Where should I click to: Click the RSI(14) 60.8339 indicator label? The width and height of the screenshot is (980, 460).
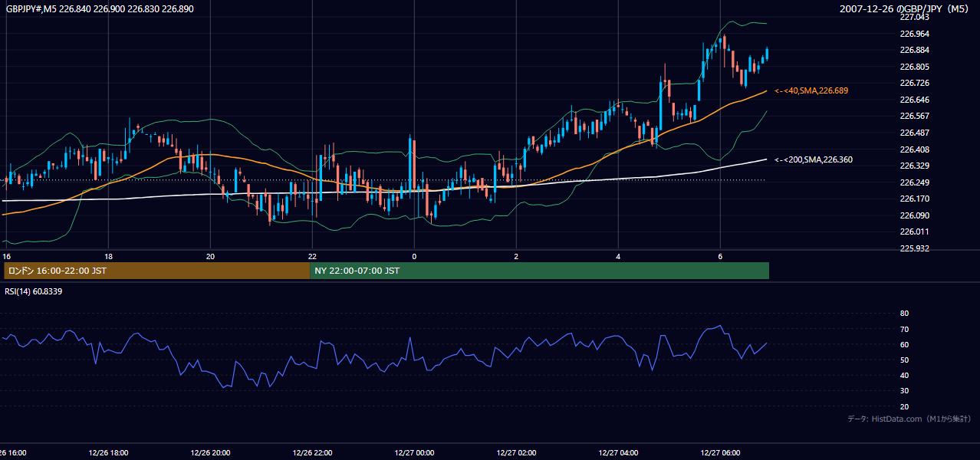pos(33,291)
